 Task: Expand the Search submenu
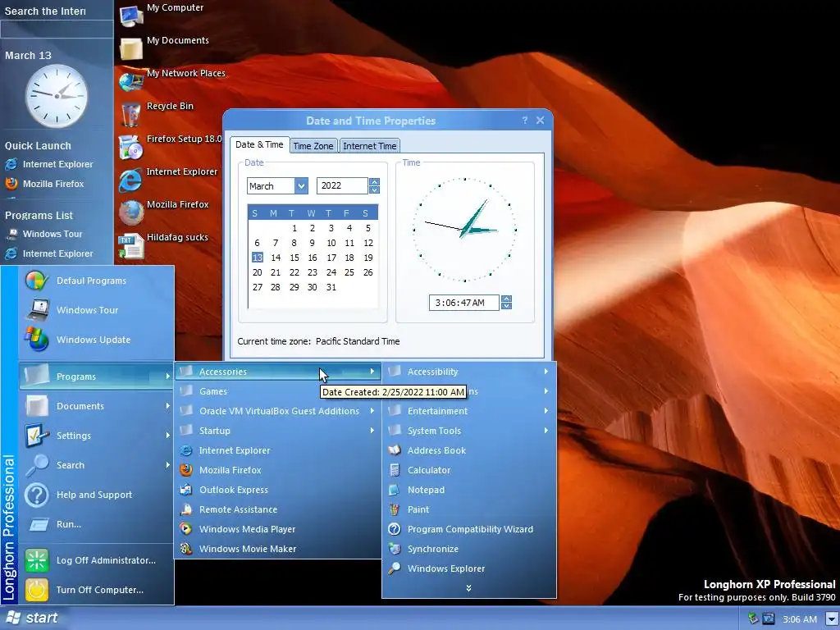[97, 465]
